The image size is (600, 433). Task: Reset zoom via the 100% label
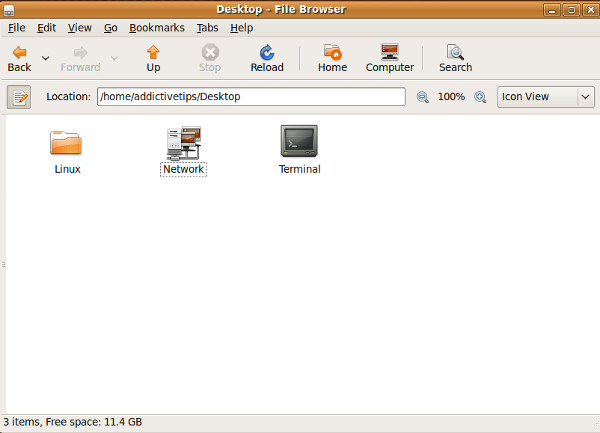451,96
